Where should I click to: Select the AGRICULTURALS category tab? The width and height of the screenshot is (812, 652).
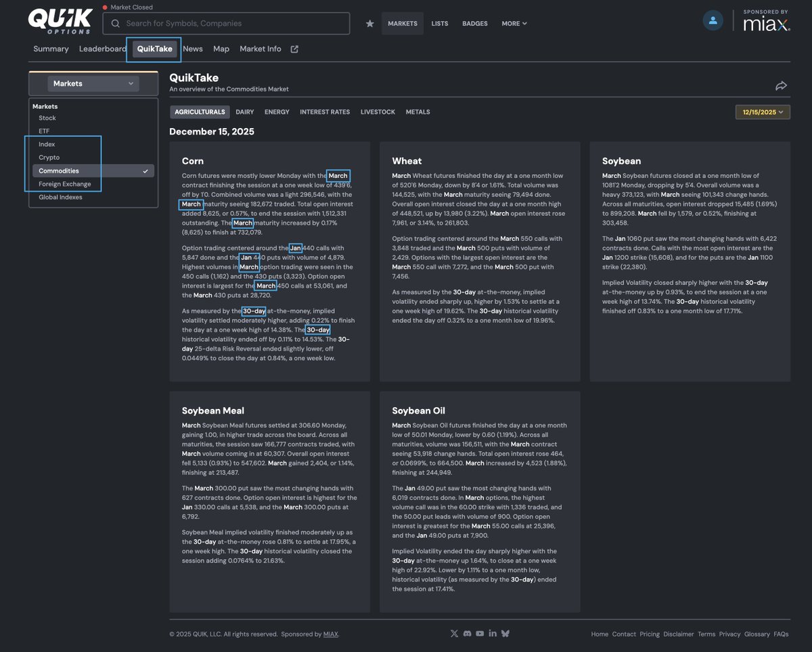[x=200, y=112]
